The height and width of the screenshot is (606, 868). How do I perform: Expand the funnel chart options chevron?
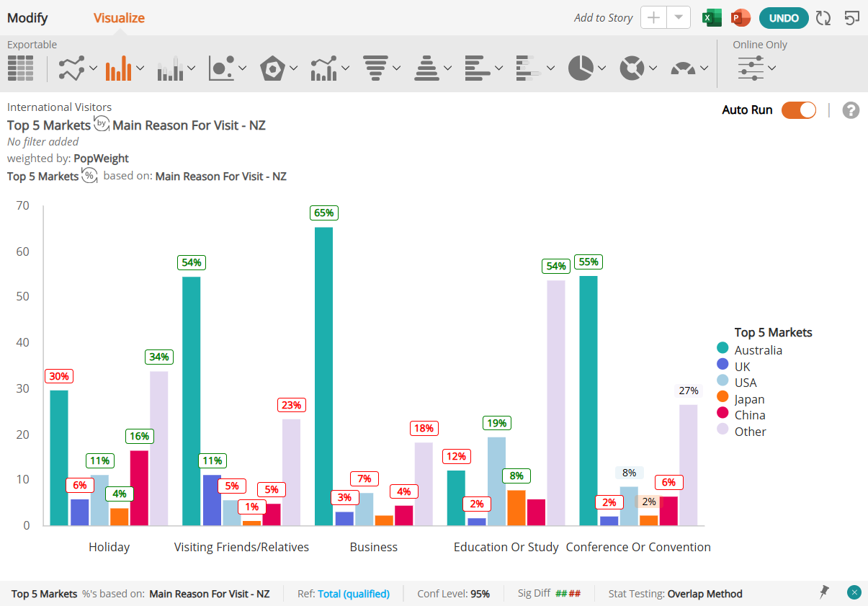[x=397, y=68]
